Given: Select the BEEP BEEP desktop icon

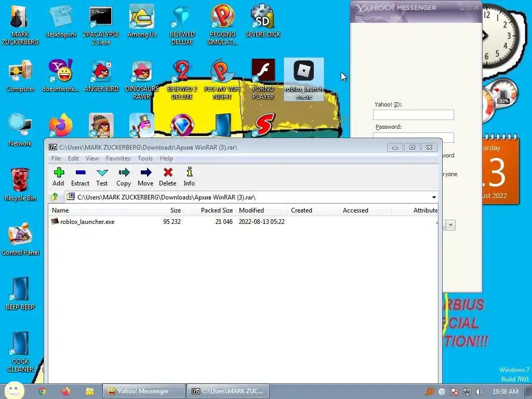Looking at the screenshot, I should tap(20, 294).
